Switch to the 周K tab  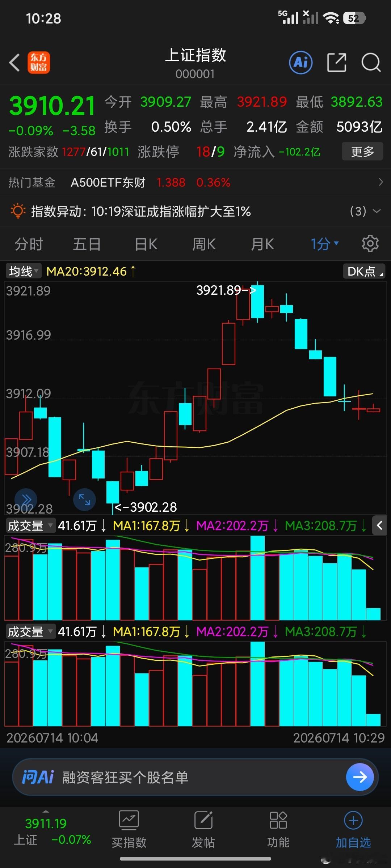tap(204, 244)
